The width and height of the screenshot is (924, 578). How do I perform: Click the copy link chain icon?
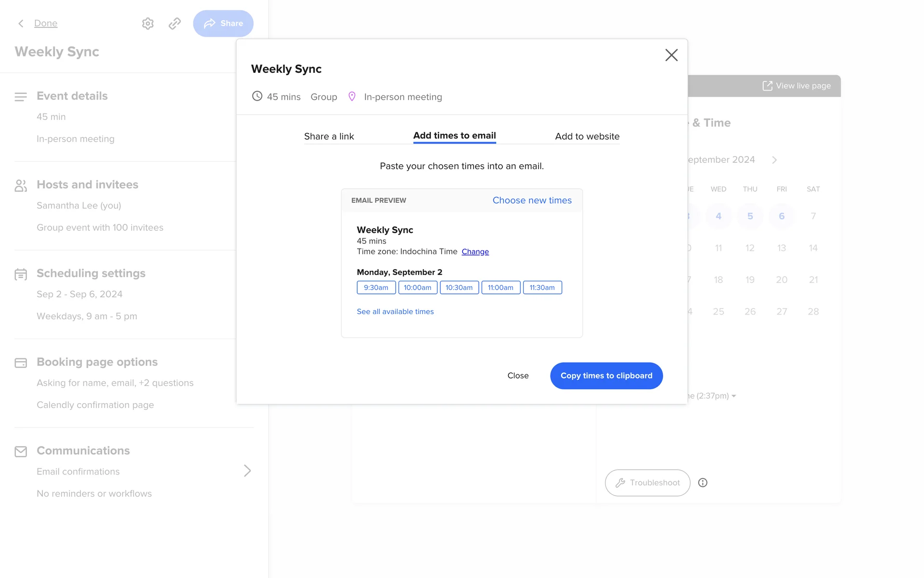click(x=175, y=23)
